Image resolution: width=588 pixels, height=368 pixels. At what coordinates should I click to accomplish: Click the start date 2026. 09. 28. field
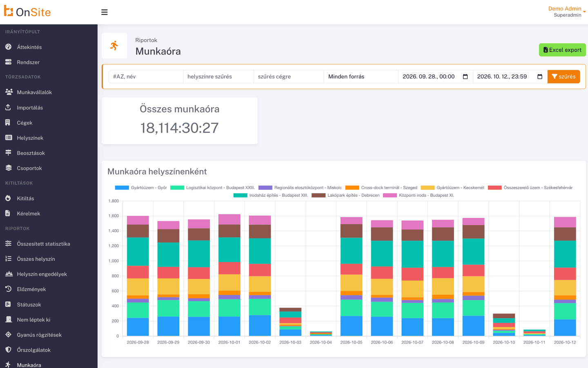435,76
